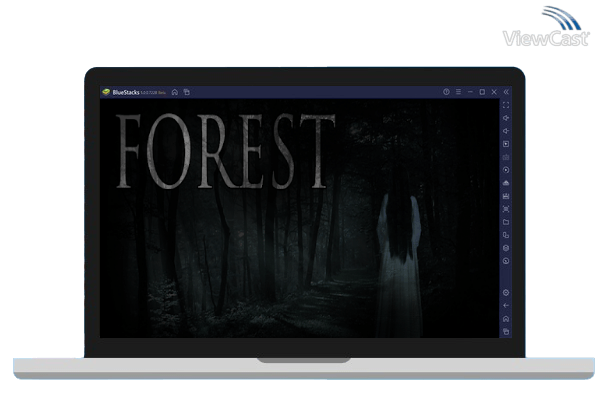Click the upper speaker volume up icon

(506, 118)
